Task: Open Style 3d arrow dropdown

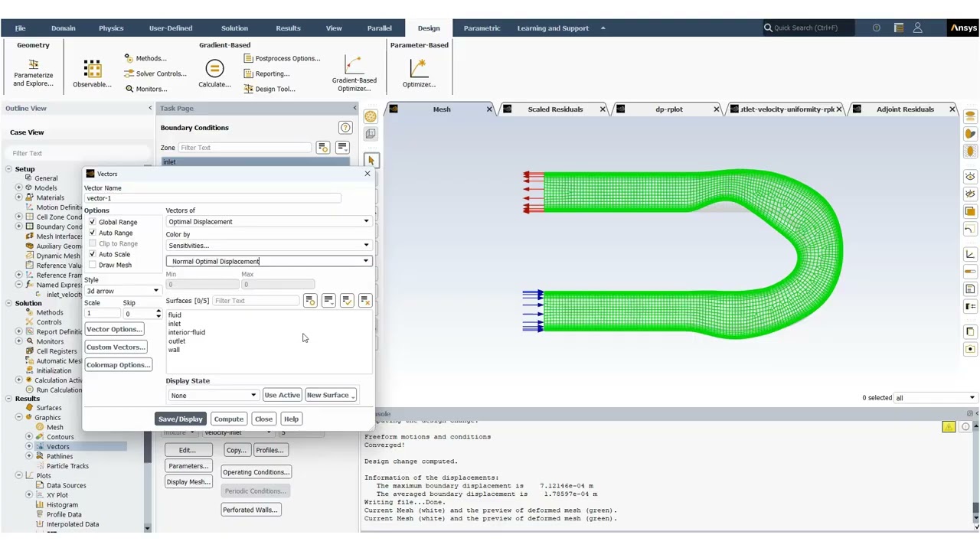Action: (x=122, y=291)
